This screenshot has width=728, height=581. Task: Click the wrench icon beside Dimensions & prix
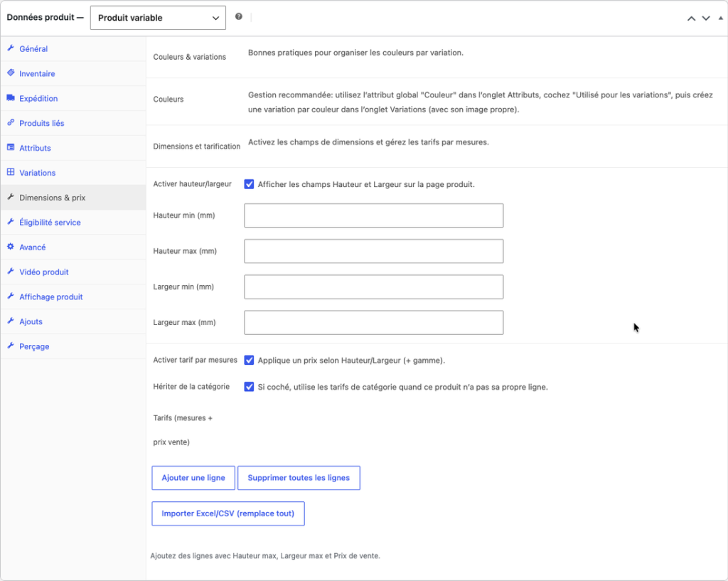tap(11, 197)
